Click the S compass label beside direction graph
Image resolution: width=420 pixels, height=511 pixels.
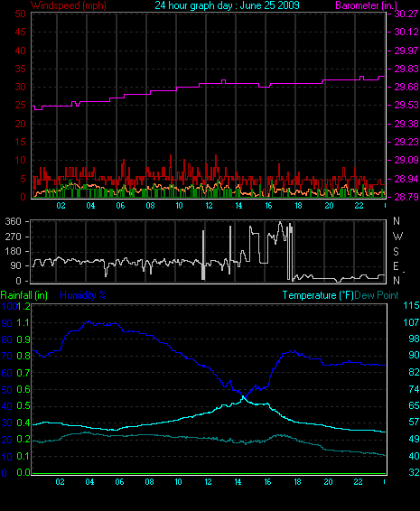tap(396, 251)
